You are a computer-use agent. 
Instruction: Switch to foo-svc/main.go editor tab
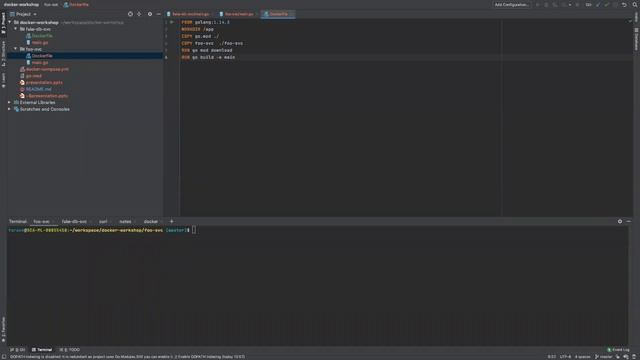(238, 14)
